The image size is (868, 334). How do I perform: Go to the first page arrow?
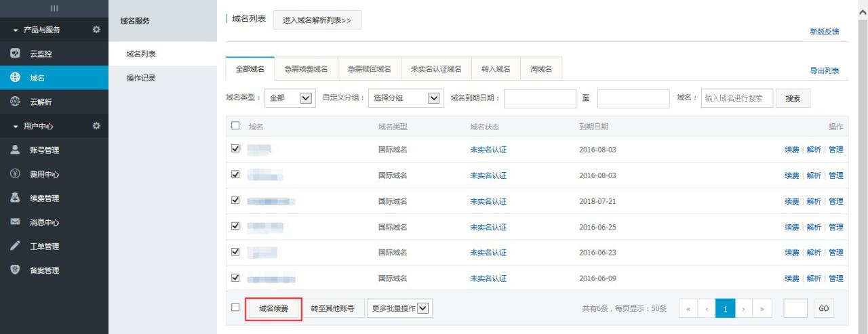click(x=689, y=308)
